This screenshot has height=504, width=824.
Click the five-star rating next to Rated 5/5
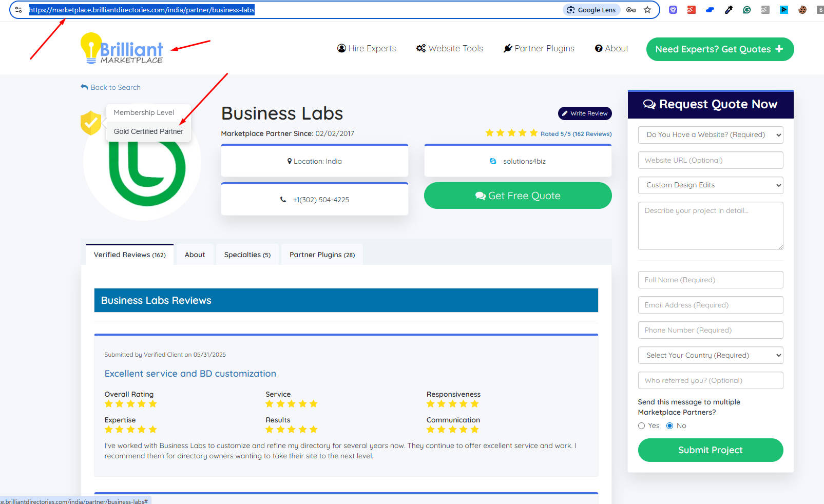click(511, 132)
